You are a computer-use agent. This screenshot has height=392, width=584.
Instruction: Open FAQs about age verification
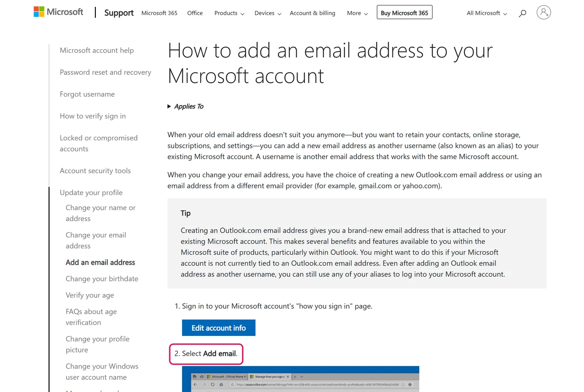(x=91, y=317)
